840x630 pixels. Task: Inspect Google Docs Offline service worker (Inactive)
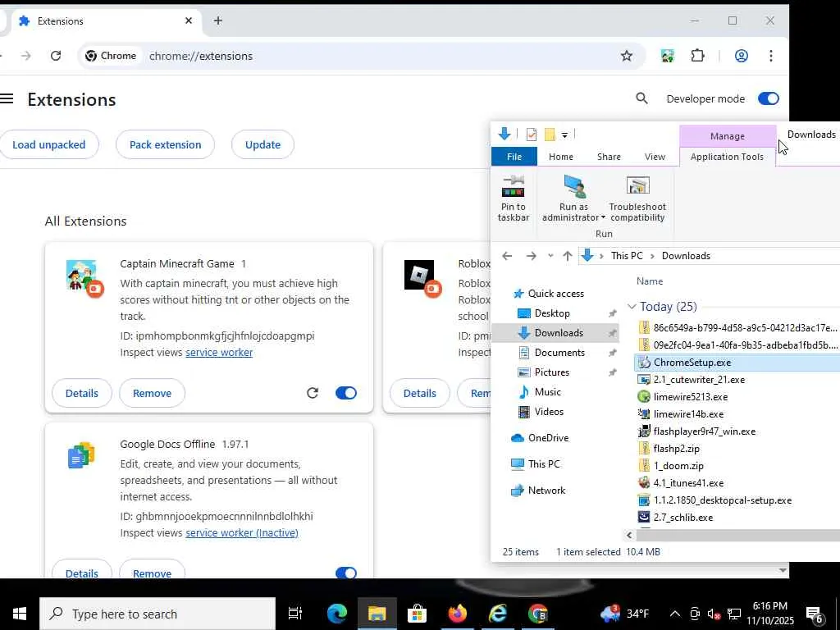[242, 533]
